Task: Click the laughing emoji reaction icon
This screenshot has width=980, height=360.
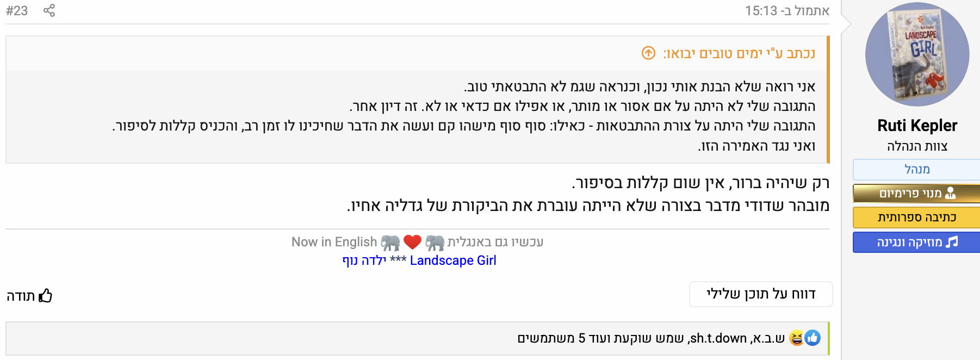Action: (x=796, y=338)
